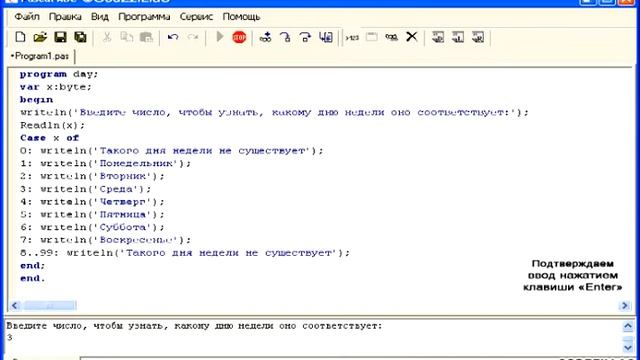Step over using the second curved-arrow debug icon
The width and height of the screenshot is (640, 360).
tap(305, 37)
